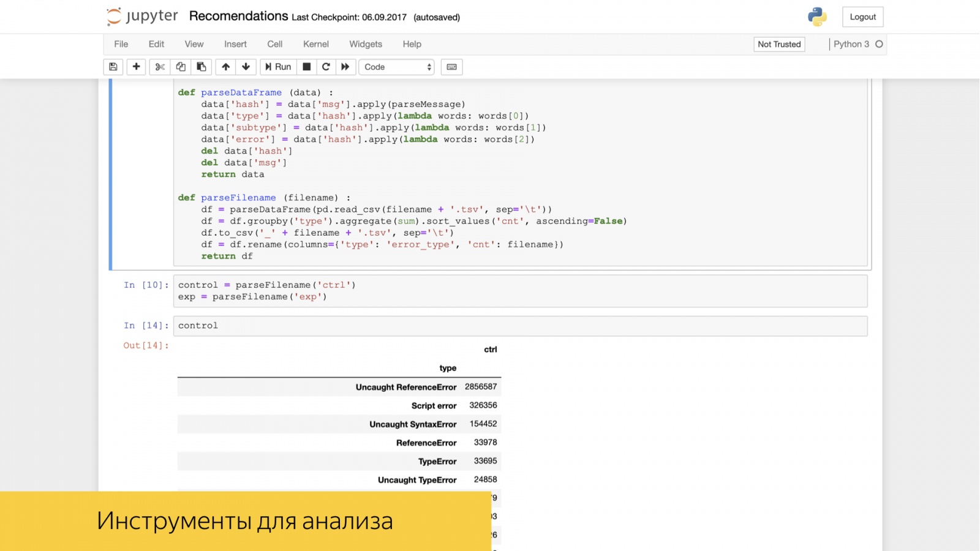Click the ctrl column header
The image size is (980, 551).
coord(491,350)
